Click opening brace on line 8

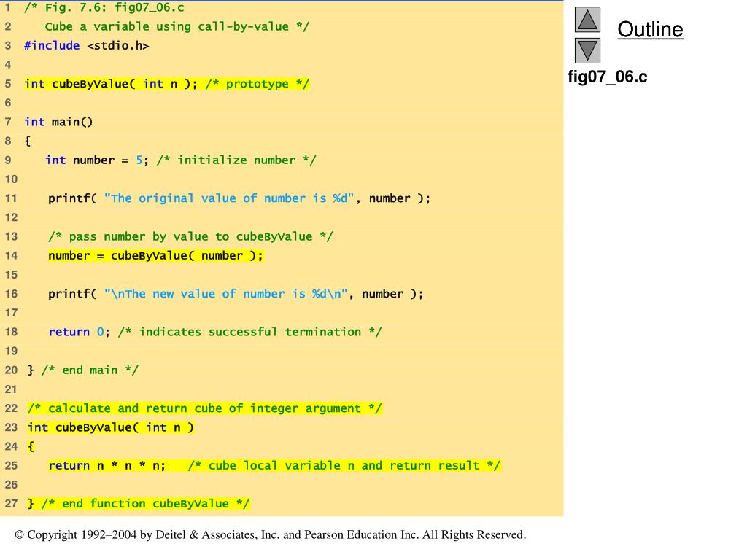(28, 141)
